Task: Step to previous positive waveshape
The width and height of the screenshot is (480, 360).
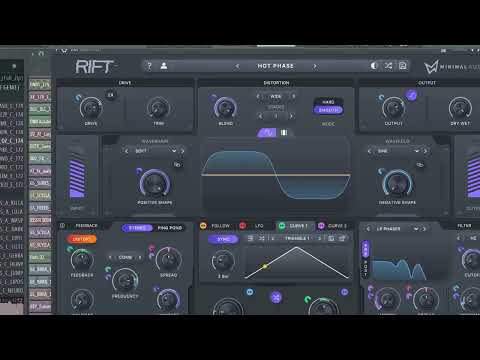Action: click(x=126, y=151)
